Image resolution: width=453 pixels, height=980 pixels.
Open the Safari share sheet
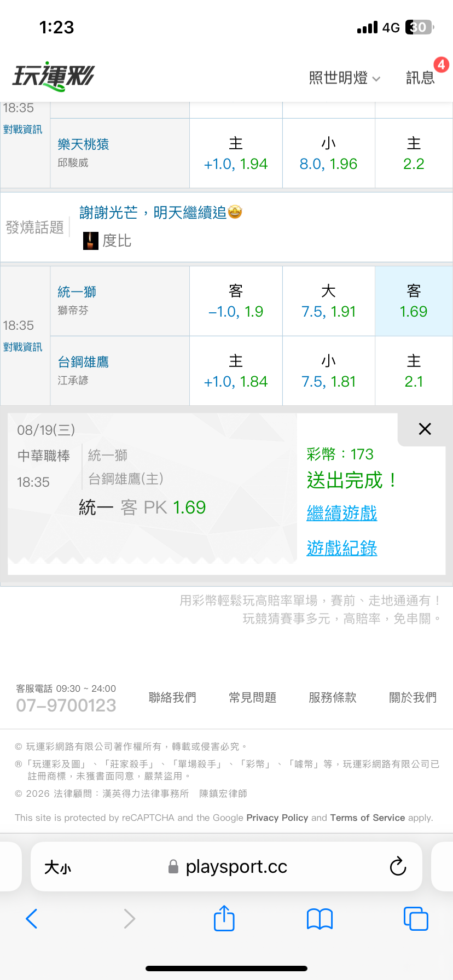click(x=224, y=918)
